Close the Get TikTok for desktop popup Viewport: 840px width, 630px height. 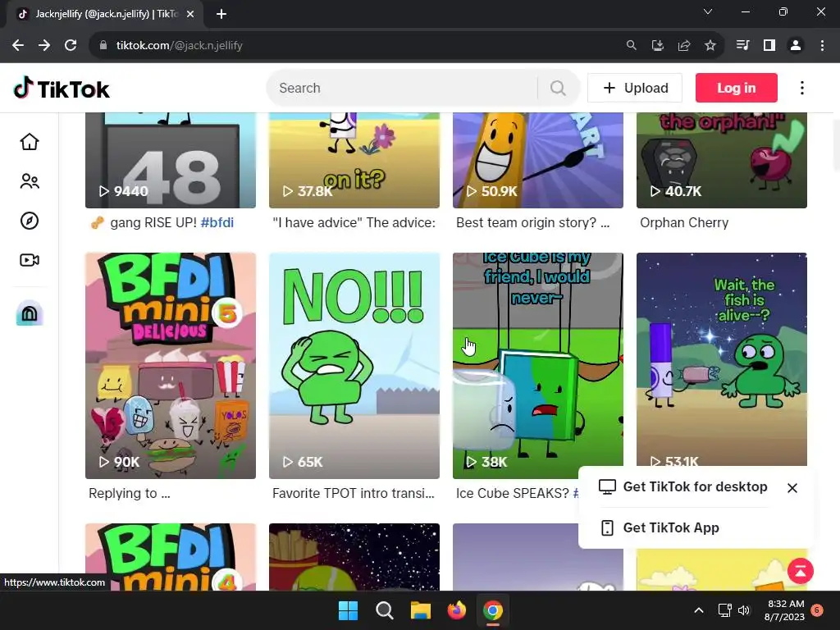pos(792,488)
